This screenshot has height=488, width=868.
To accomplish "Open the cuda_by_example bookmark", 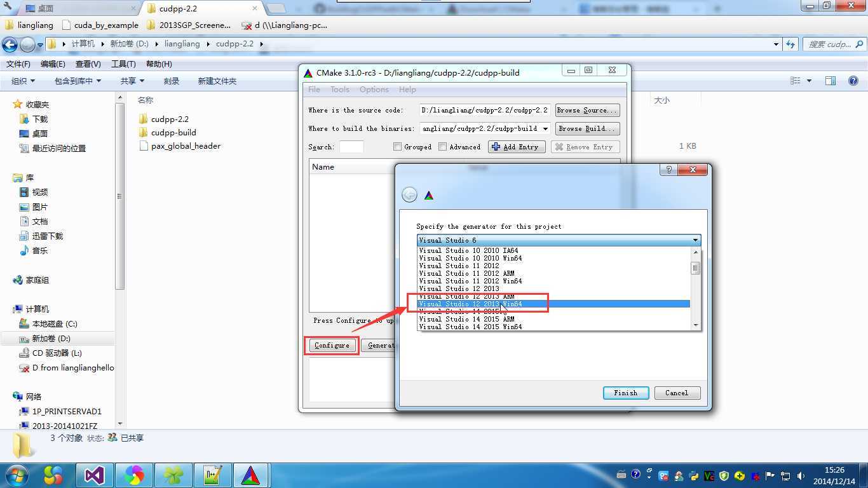I will (x=100, y=25).
